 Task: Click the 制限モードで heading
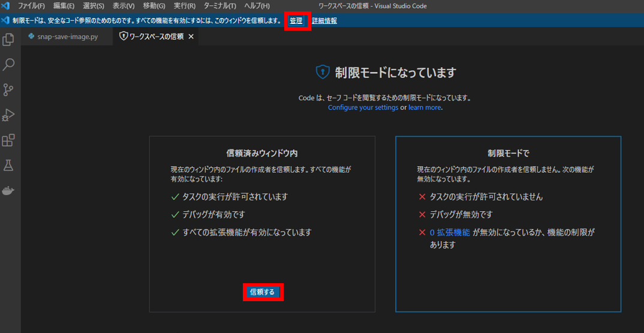(x=508, y=154)
